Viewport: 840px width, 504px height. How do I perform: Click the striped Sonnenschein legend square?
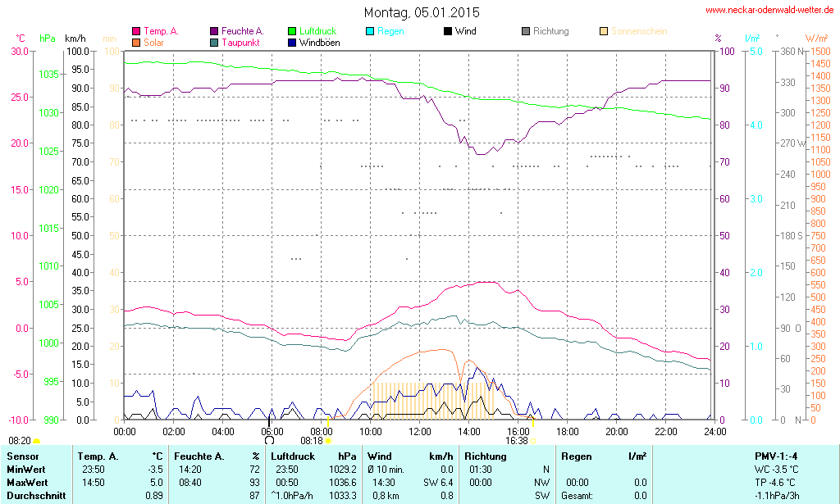(604, 32)
